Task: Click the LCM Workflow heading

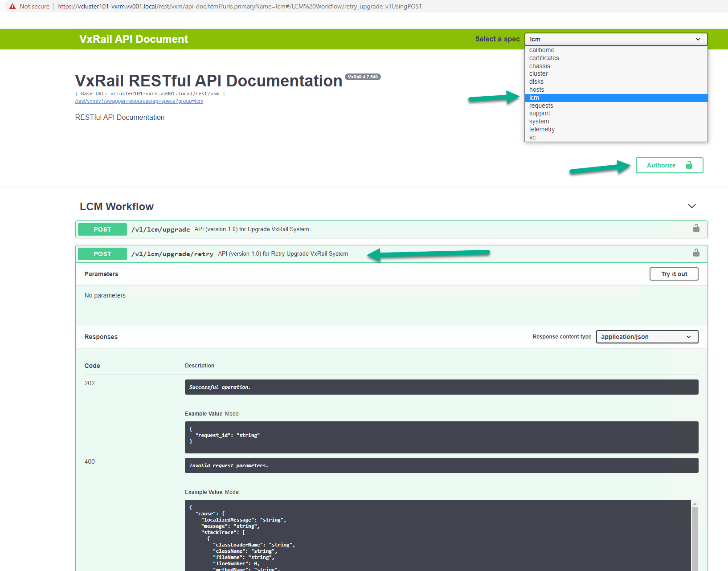Action: [x=117, y=207]
